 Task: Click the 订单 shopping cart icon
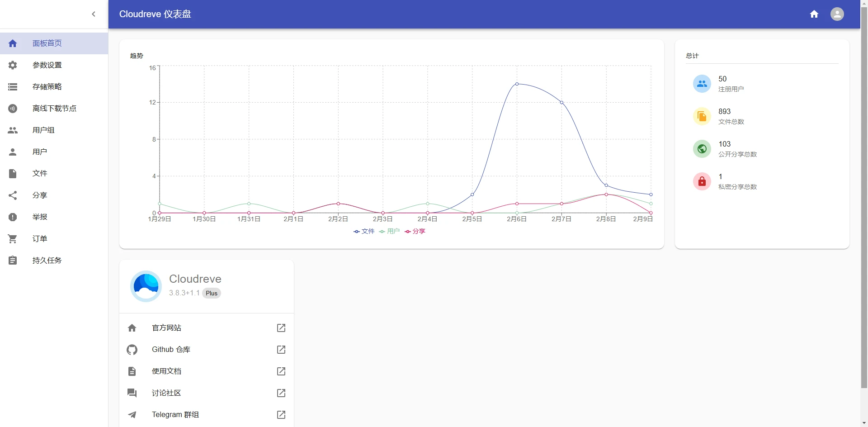click(13, 239)
